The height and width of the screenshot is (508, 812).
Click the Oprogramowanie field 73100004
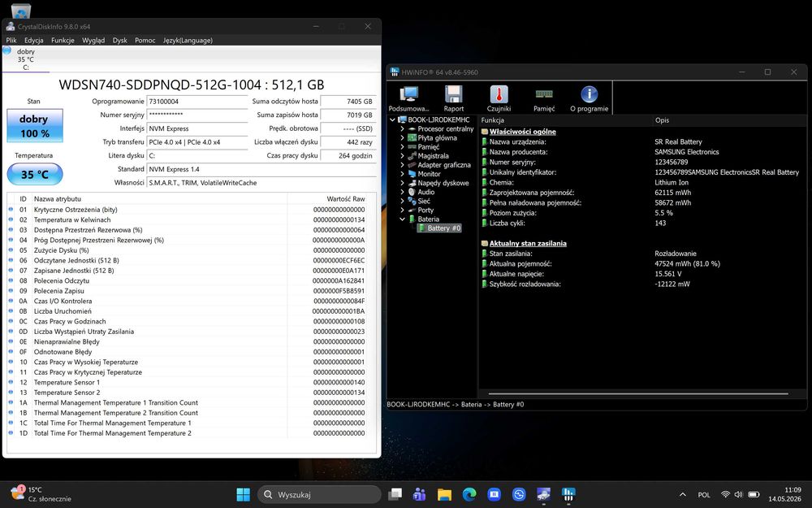pos(197,102)
